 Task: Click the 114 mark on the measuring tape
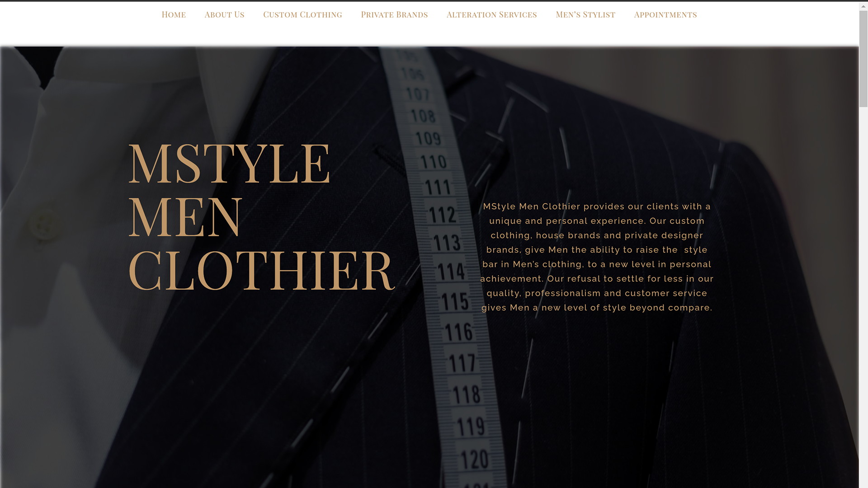tap(451, 272)
